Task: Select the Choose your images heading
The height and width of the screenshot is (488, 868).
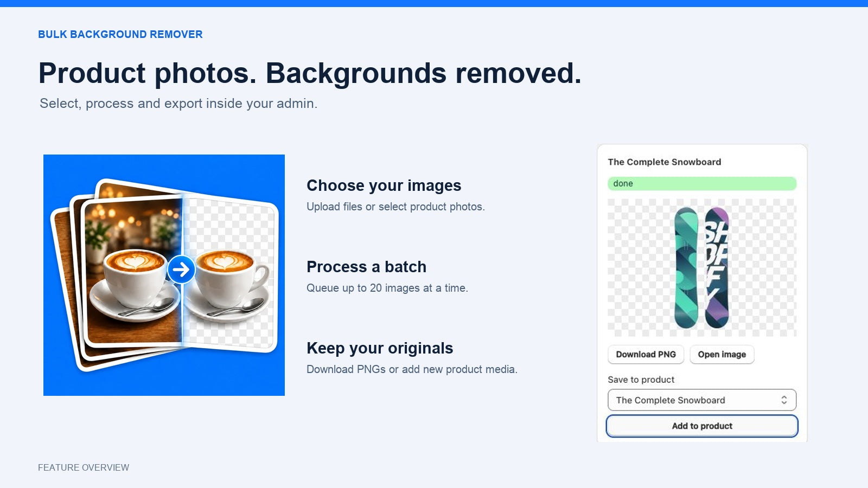Action: pos(384,185)
